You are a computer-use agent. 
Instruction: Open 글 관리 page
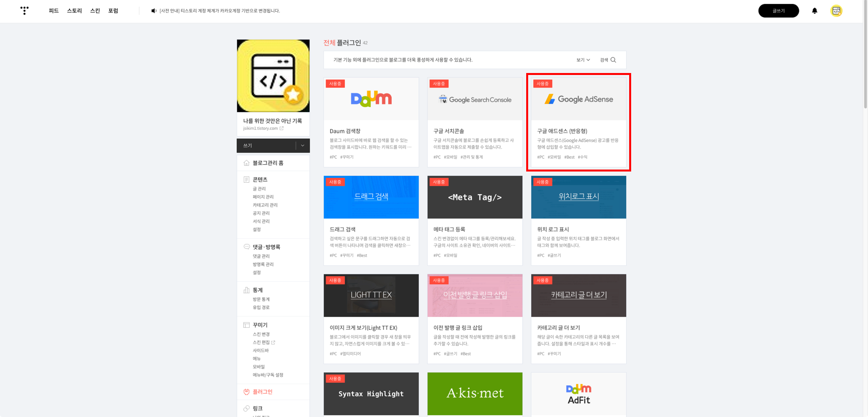[x=259, y=189]
